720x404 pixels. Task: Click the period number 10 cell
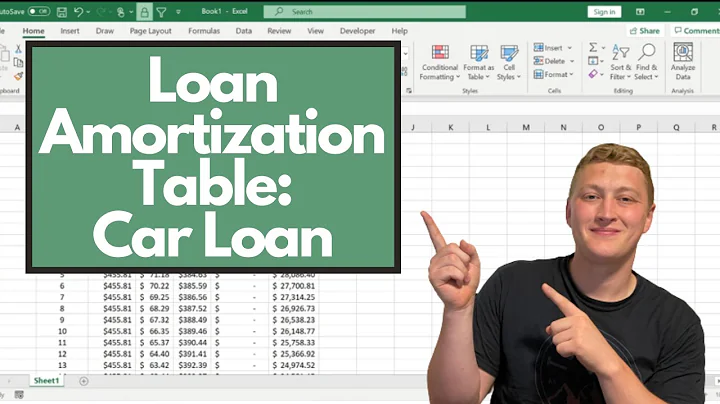tap(62, 331)
